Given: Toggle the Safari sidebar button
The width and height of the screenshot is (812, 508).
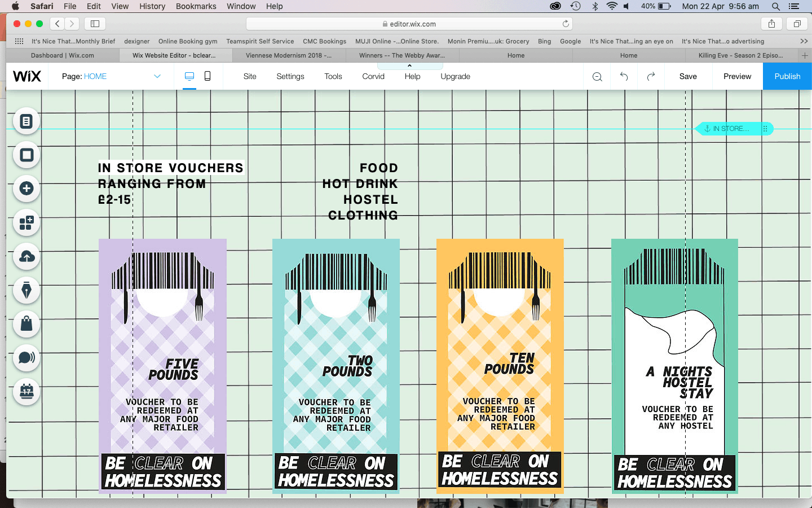Looking at the screenshot, I should click(95, 24).
